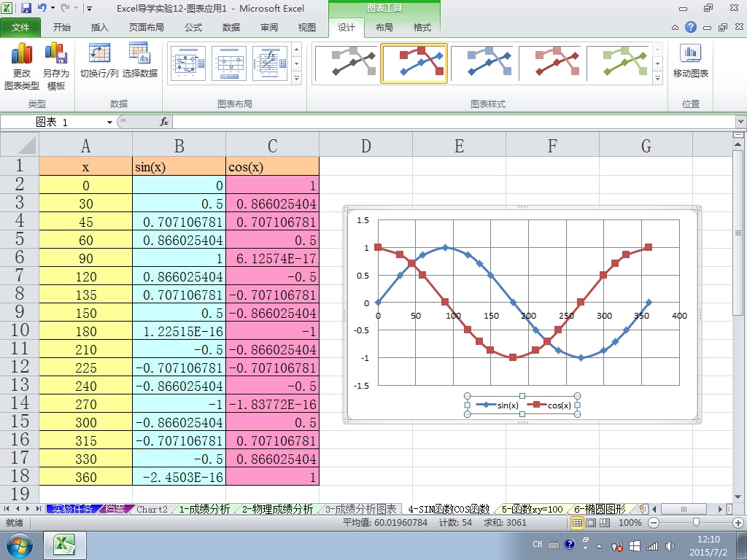The image size is (747, 560).
Task: Apply gray chart style swatch
Action: (346, 63)
